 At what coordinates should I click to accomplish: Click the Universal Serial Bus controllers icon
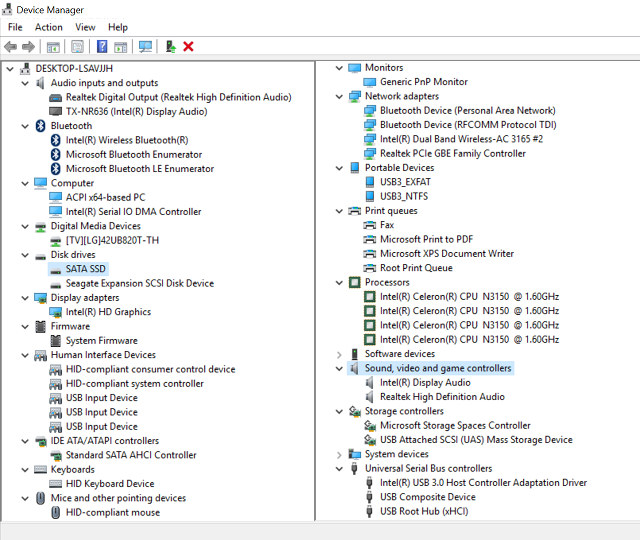(x=354, y=468)
